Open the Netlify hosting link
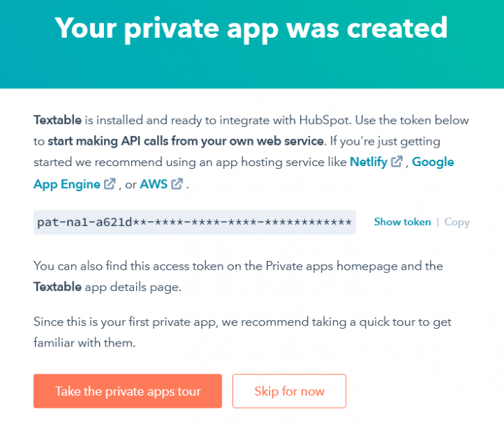This screenshot has width=504, height=427. click(369, 162)
